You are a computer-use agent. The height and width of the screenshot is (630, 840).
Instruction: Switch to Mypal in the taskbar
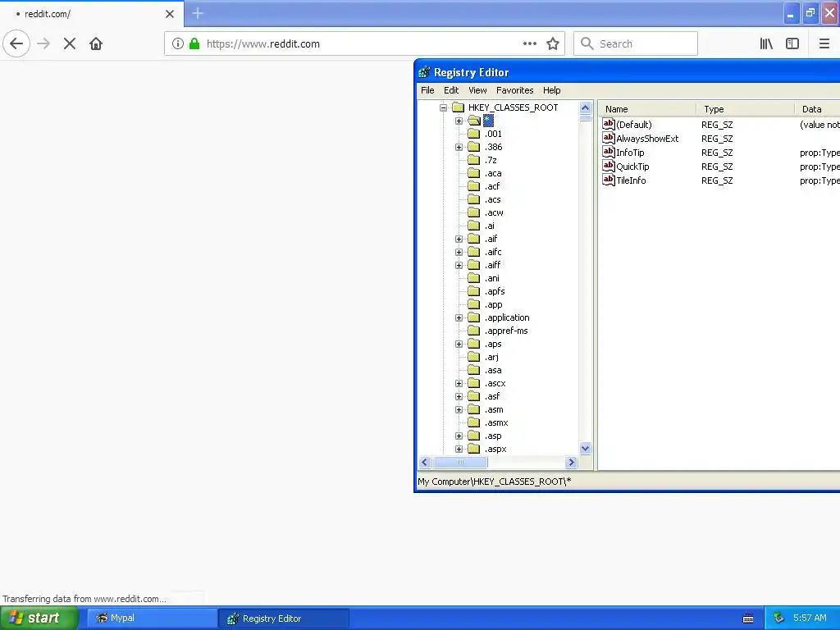(152, 619)
